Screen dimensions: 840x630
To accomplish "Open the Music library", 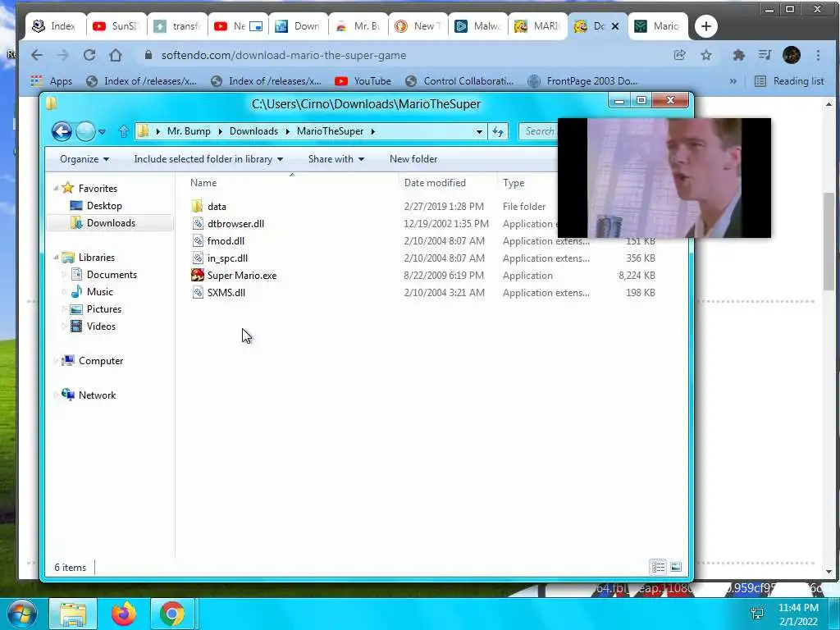I will pyautogui.click(x=99, y=291).
